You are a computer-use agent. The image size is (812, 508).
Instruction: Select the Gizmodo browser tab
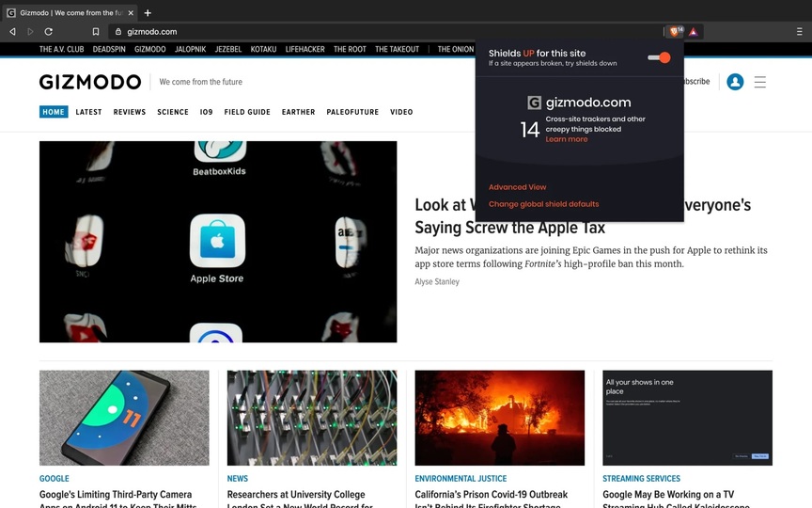pyautogui.click(x=70, y=13)
